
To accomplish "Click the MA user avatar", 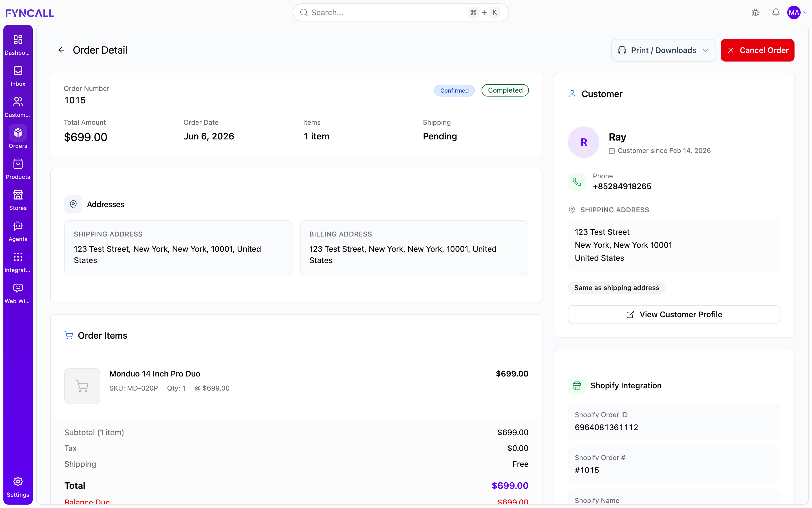I will pyautogui.click(x=794, y=12).
